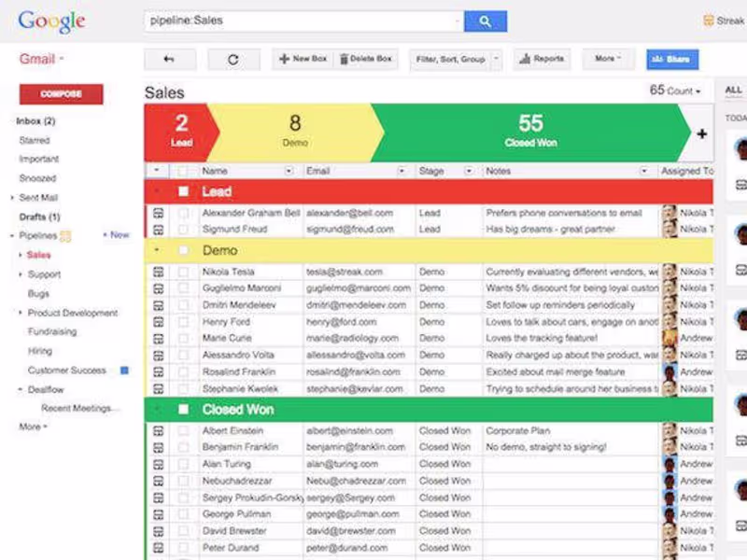Open box icon for Nikola Tesla row
The width and height of the screenshot is (747, 560).
click(x=158, y=272)
